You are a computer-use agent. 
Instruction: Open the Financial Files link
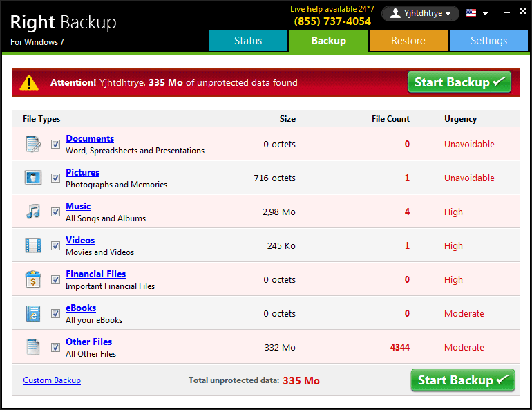click(95, 274)
